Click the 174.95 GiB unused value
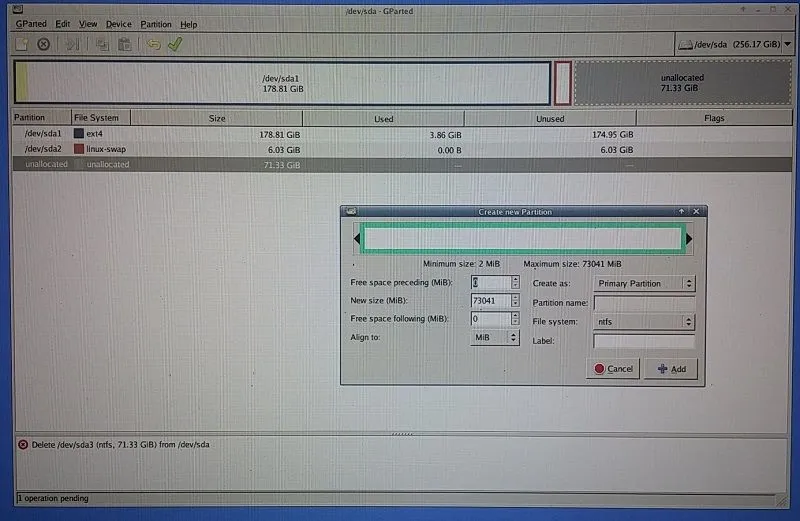Screen dimensions: 800x521 pos(612,135)
